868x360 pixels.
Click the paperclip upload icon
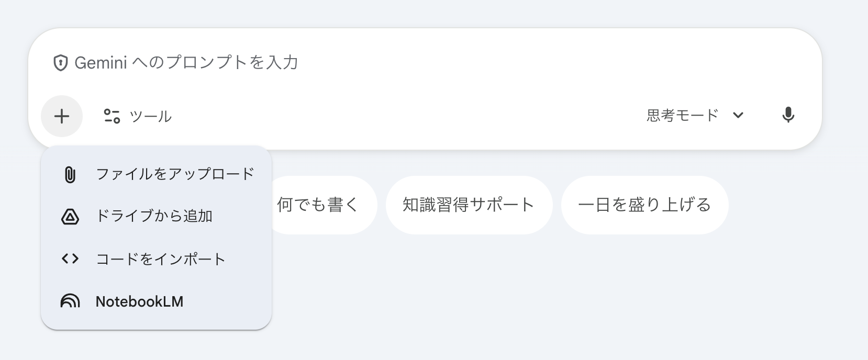(70, 174)
